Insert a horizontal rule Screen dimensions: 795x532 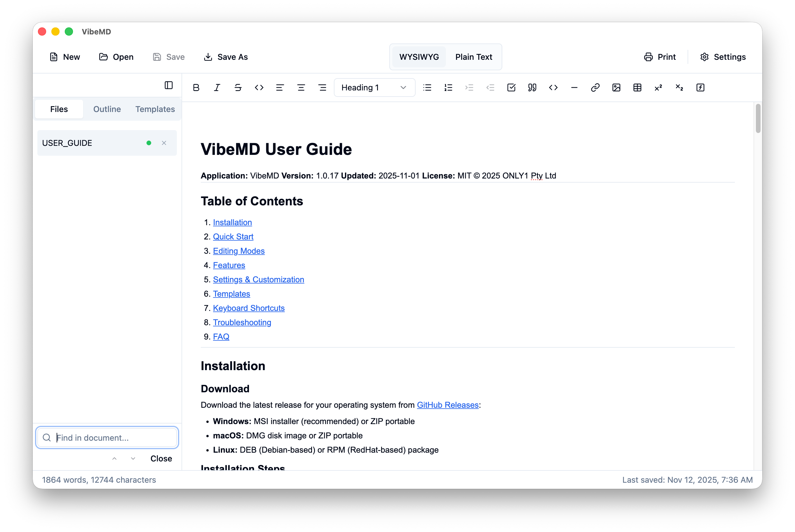click(574, 87)
